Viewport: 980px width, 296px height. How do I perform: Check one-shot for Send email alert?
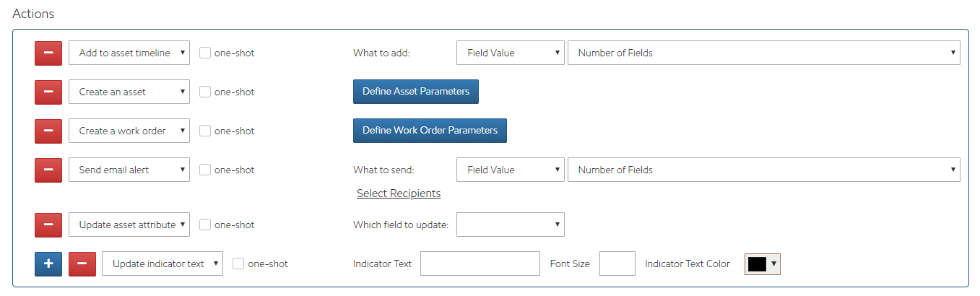pos(205,170)
